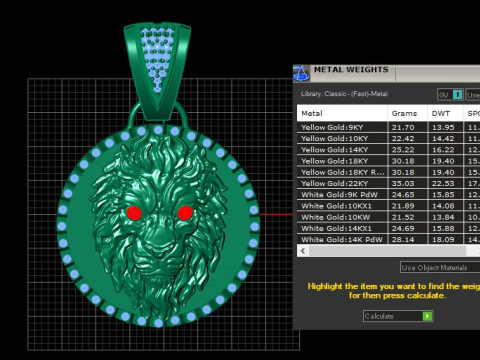Click the 35.03 grams value
Screen dimensions: 480x360
(403, 184)
